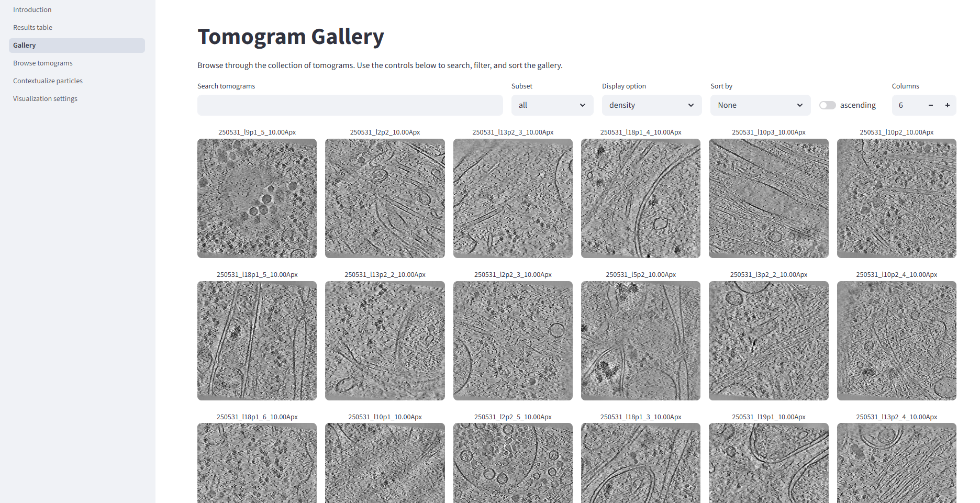Open the Subset dropdown showing 'all'

point(552,105)
